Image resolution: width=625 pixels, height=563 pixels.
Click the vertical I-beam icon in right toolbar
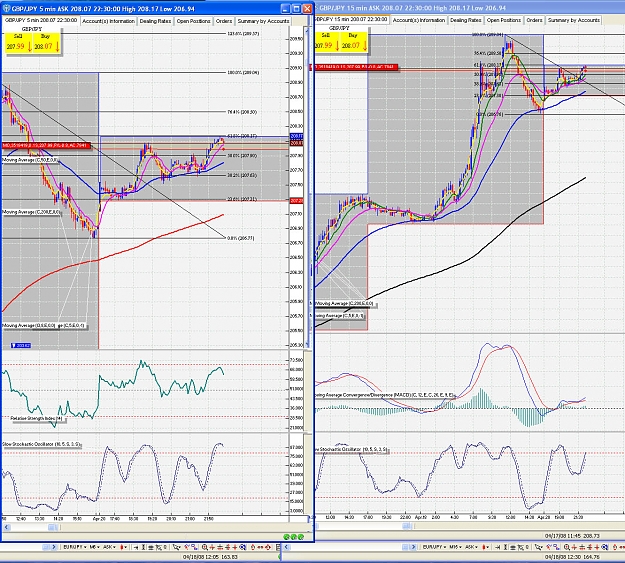(x=505, y=547)
